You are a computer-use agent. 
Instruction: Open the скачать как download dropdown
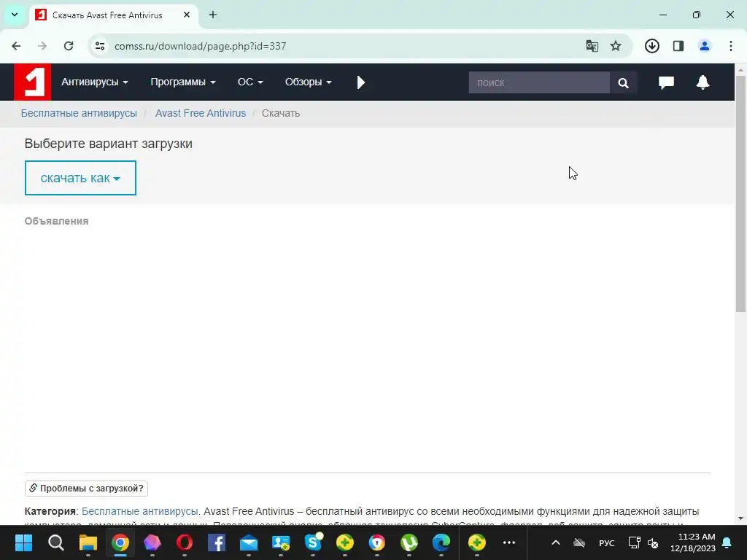(x=80, y=178)
